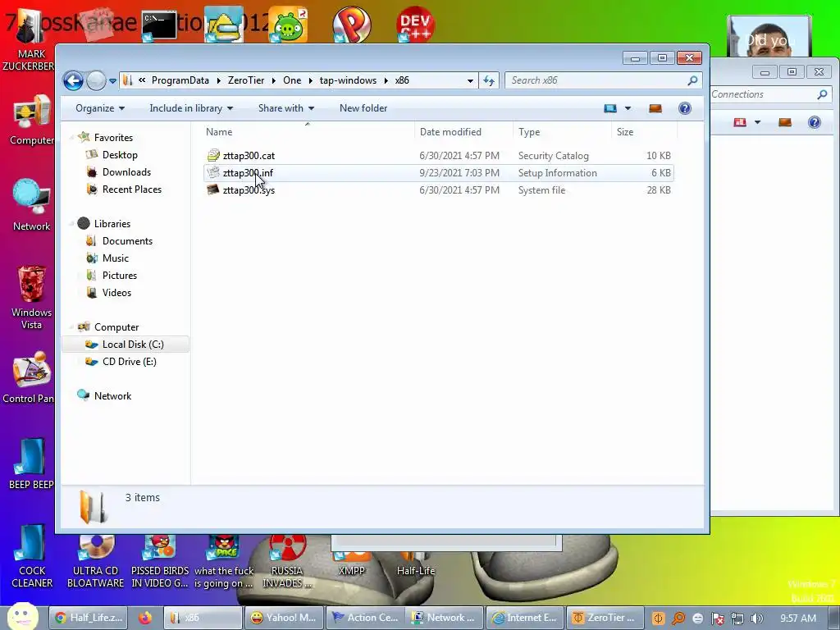Click New folder button
This screenshot has height=630, width=840.
coord(363,108)
